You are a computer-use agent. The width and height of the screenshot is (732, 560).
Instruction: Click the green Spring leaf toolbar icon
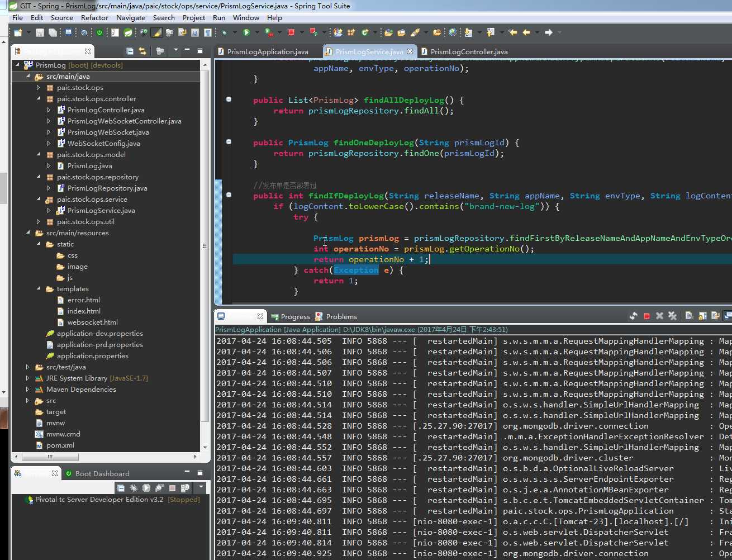tap(128, 32)
